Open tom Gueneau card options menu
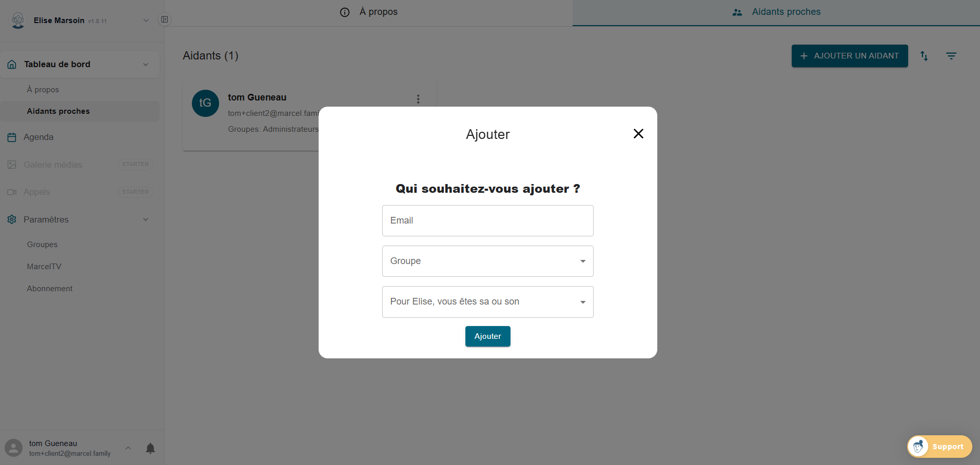The width and height of the screenshot is (980, 465). (418, 99)
